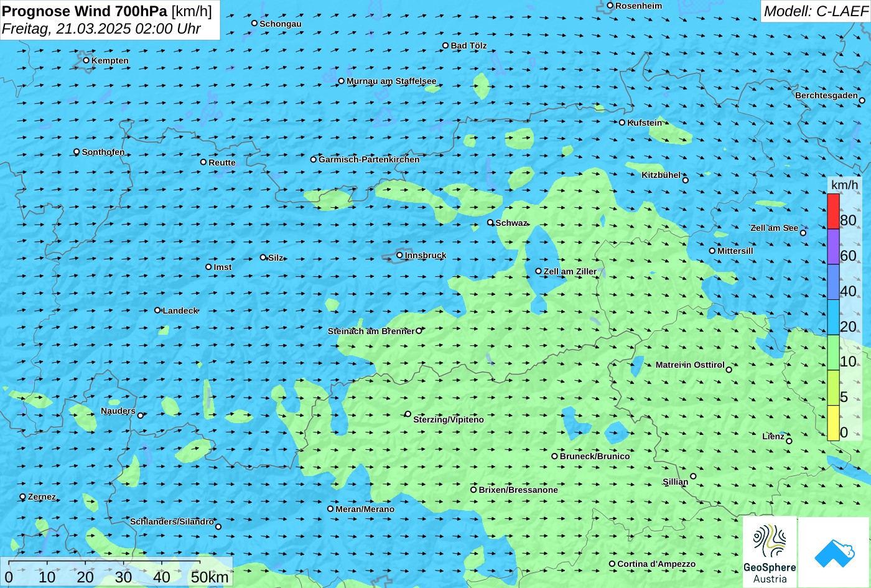The width and height of the screenshot is (871, 588).
Task: Click the Prognose Wind 700hPa title
Action: [85, 11]
